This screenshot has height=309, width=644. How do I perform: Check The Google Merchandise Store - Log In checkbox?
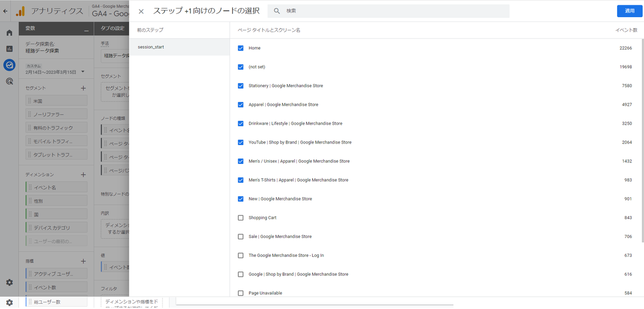coord(240,255)
